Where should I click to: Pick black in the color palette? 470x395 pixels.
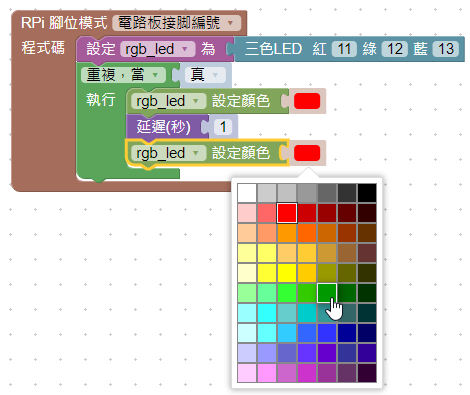367,193
